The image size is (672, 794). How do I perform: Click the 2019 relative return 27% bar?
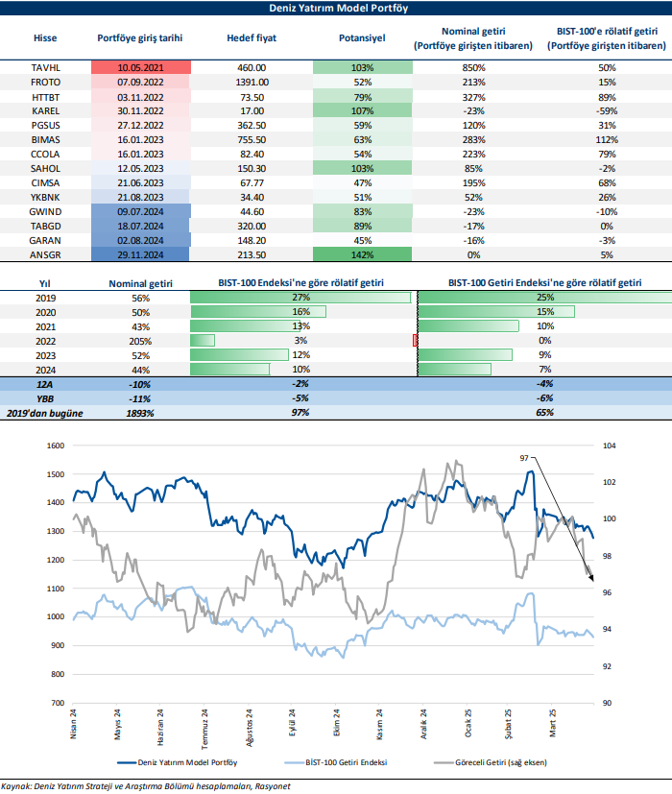pyautogui.click(x=300, y=299)
